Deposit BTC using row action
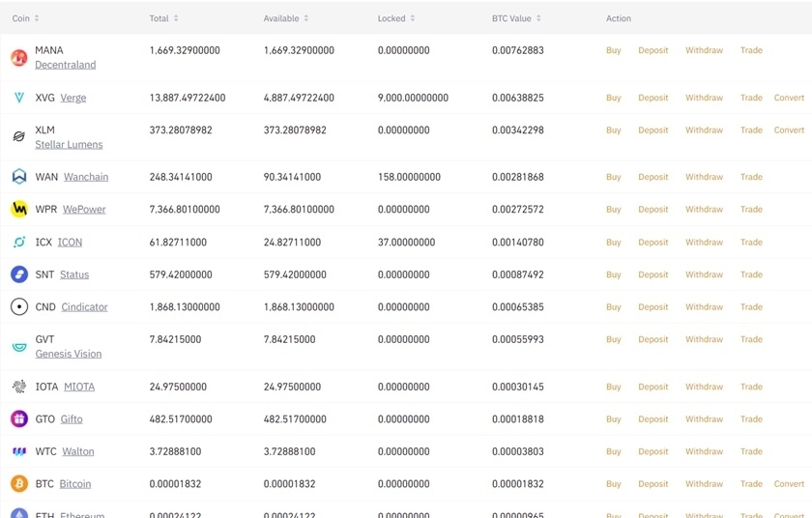This screenshot has width=812, height=518. [653, 484]
